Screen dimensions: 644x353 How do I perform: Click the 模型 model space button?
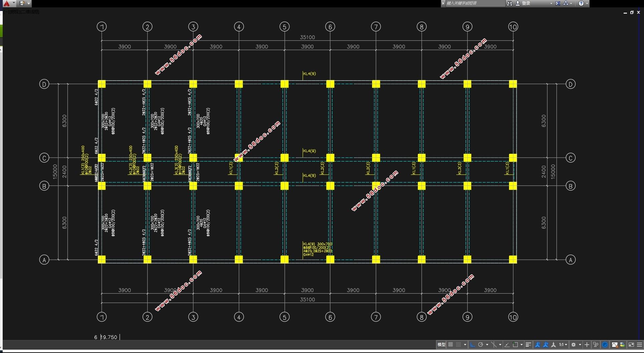coord(441,345)
